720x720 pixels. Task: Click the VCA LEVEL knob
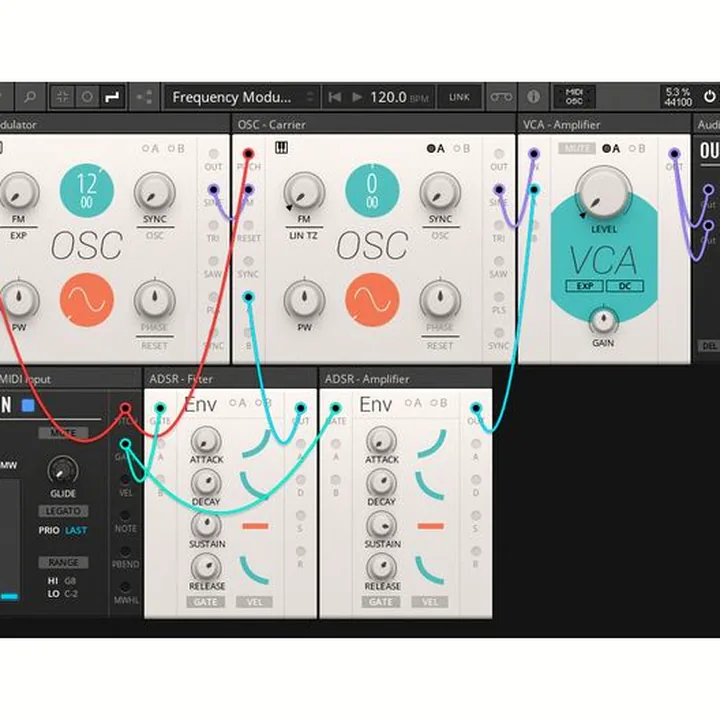tap(603, 193)
